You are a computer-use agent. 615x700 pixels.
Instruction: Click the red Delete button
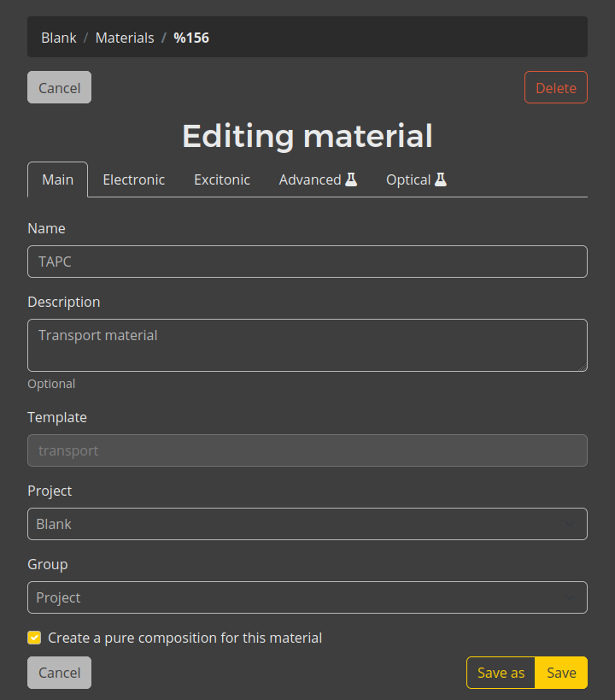[555, 87]
